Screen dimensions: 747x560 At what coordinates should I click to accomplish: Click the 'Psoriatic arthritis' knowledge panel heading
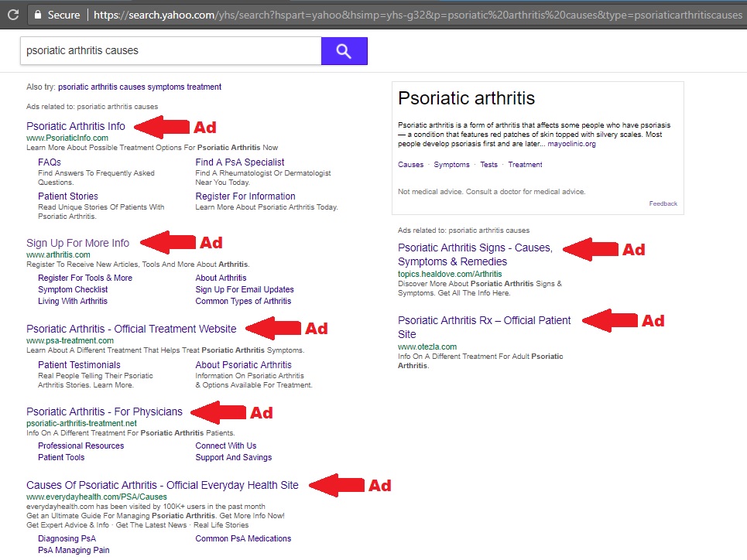point(467,98)
